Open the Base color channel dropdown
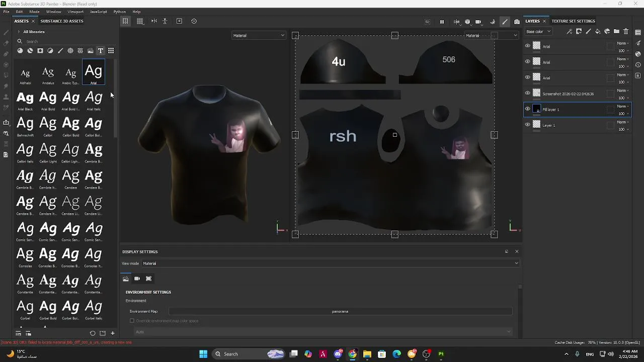The image size is (644, 362). 538,32
